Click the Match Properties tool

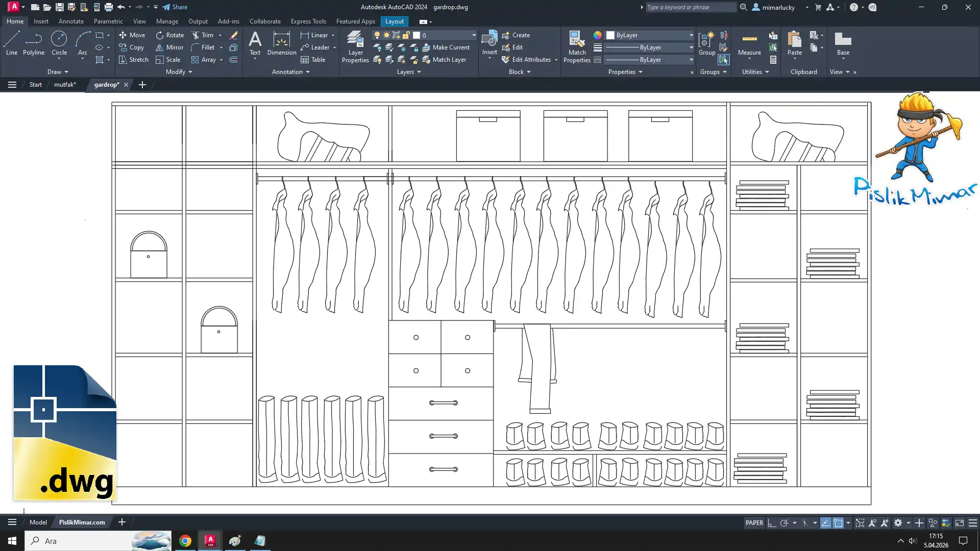point(577,46)
